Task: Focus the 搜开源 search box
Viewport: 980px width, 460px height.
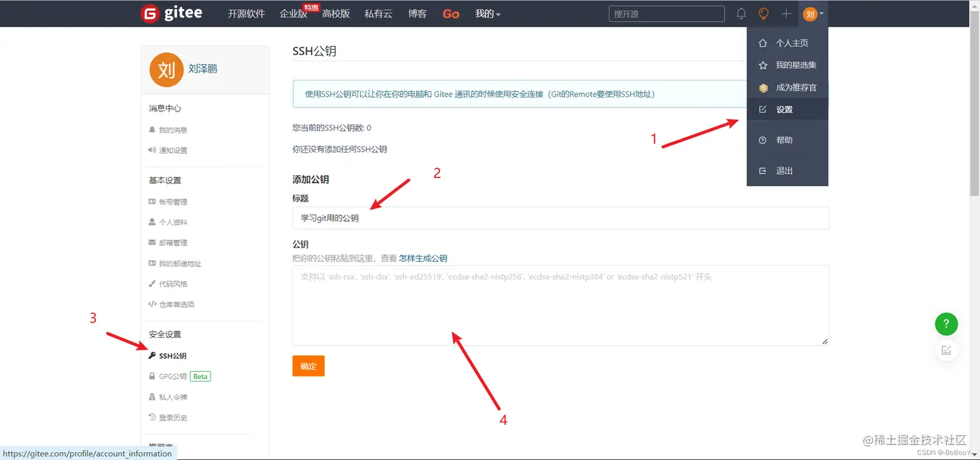Action: pyautogui.click(x=666, y=14)
